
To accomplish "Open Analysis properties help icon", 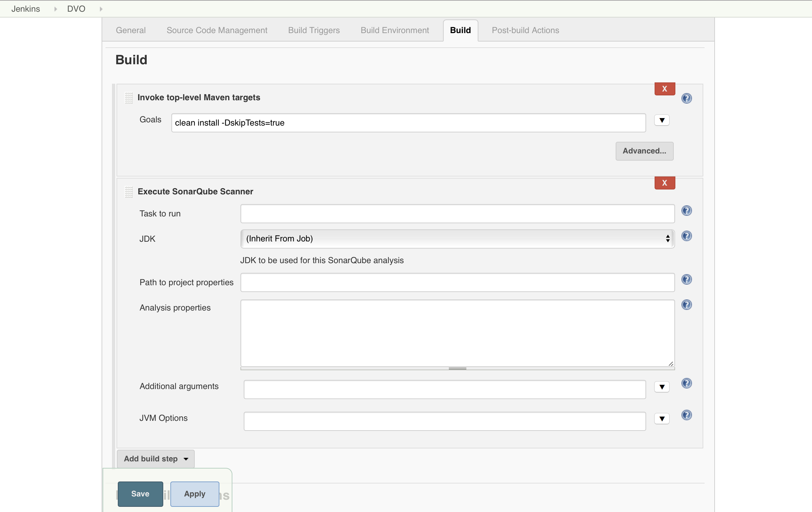I will [x=686, y=305].
